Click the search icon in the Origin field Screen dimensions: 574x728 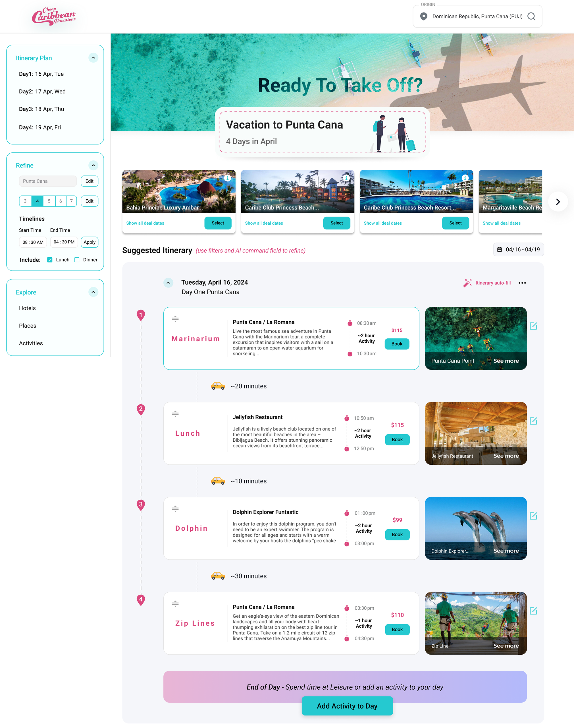tap(531, 16)
